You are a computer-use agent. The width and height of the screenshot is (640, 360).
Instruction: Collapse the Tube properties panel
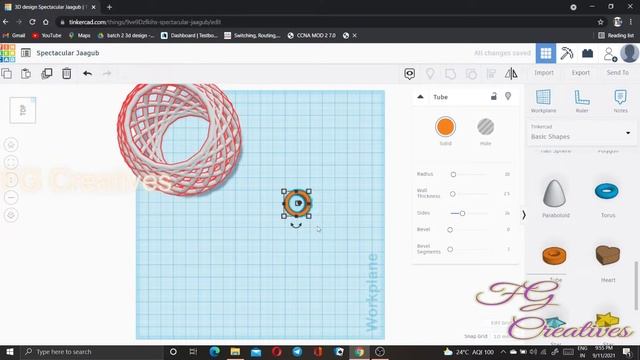[x=420, y=97]
